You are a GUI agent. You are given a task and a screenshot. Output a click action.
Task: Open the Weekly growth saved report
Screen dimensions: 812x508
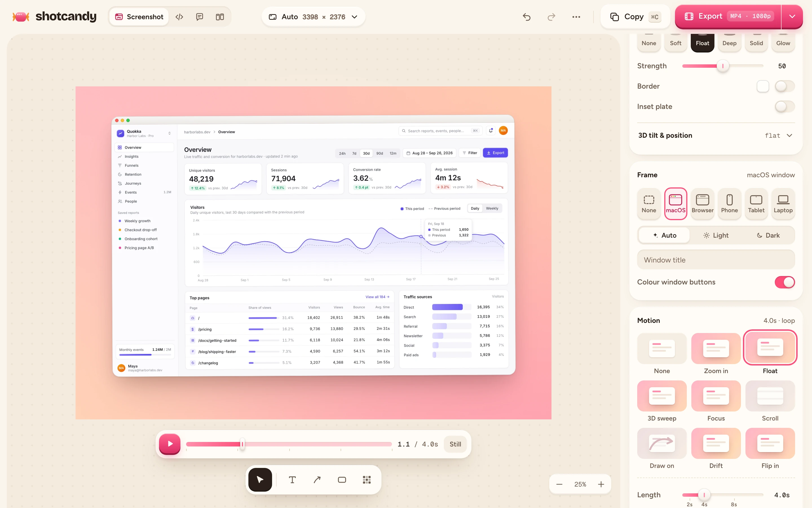144,221
